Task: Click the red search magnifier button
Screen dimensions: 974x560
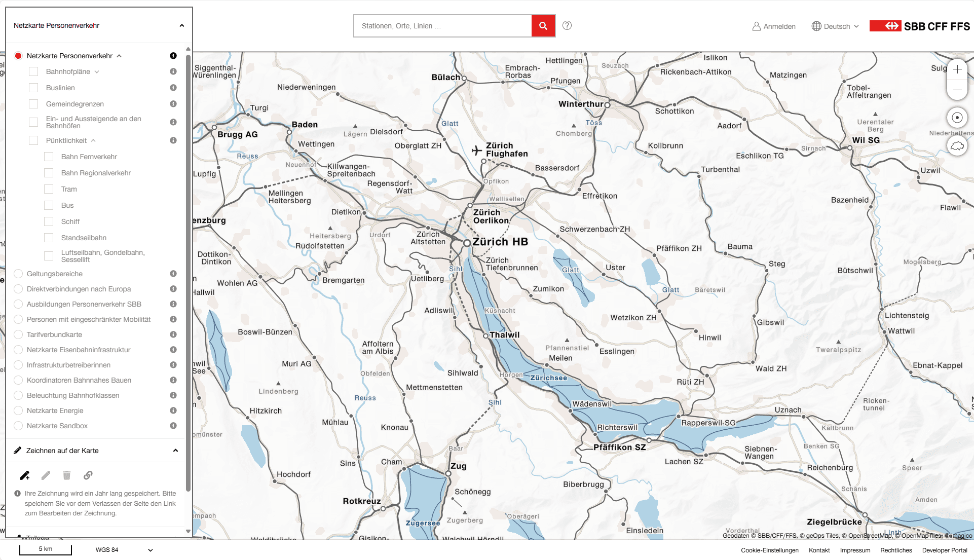Action: (543, 26)
